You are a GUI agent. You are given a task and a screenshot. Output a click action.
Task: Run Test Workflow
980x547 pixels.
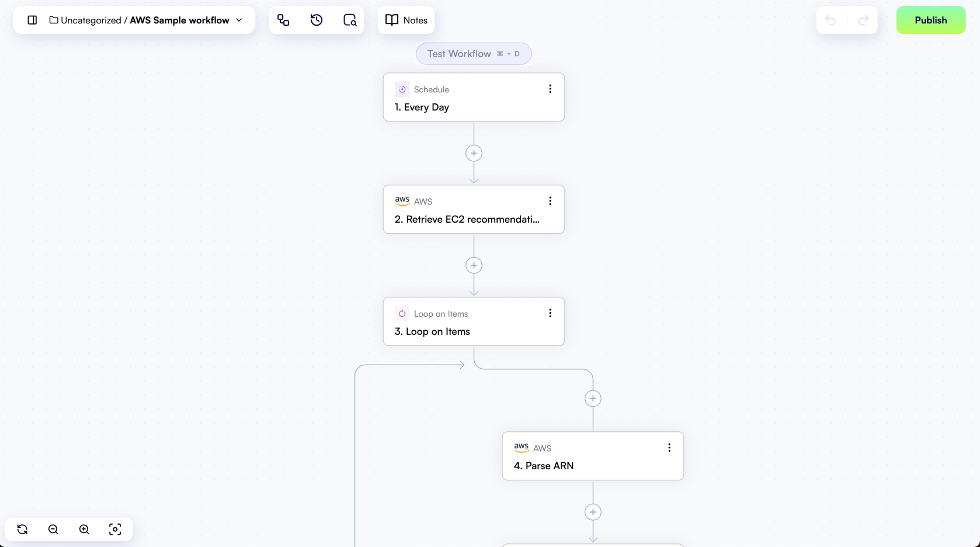pos(474,54)
